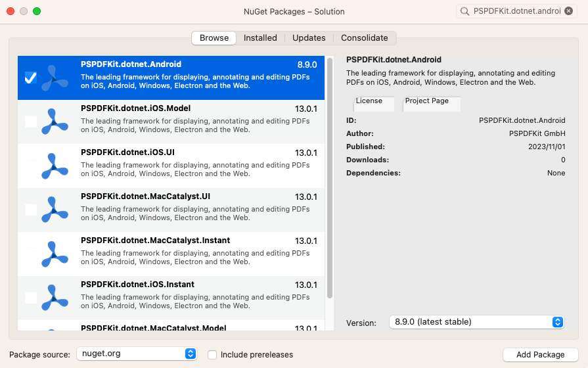Check the PSPDFKit.dotnet.iOS.Instant package checkbox
The image size is (588, 368).
[x=31, y=298]
